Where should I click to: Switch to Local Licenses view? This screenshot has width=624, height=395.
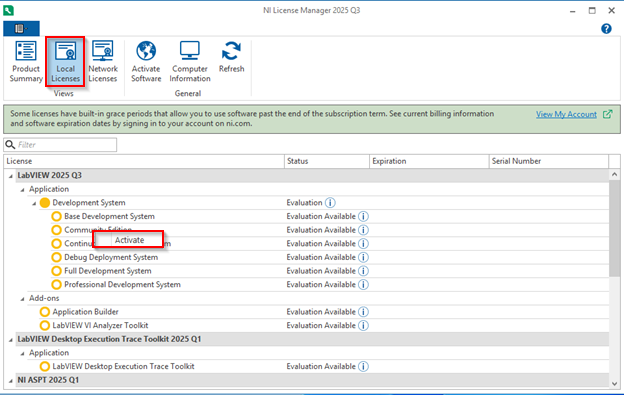[x=65, y=62]
